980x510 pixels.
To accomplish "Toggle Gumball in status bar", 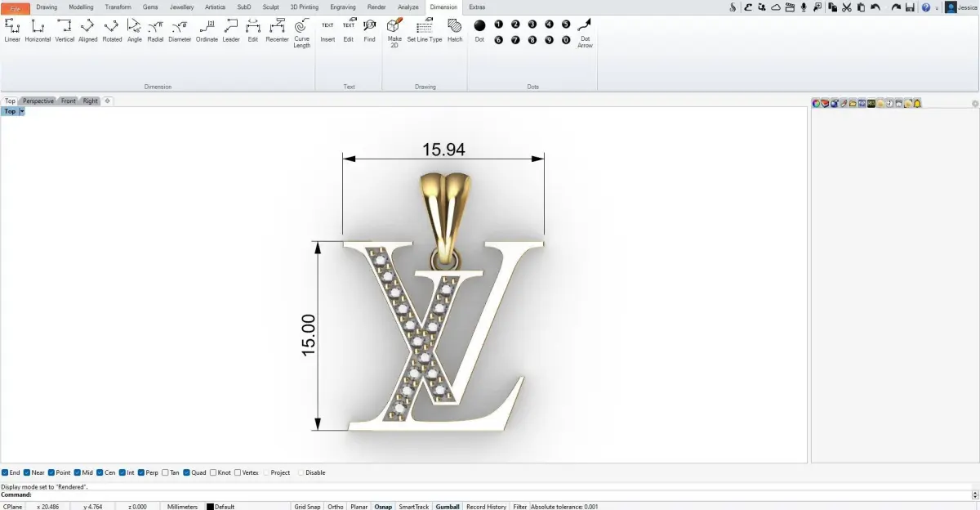I will point(448,507).
